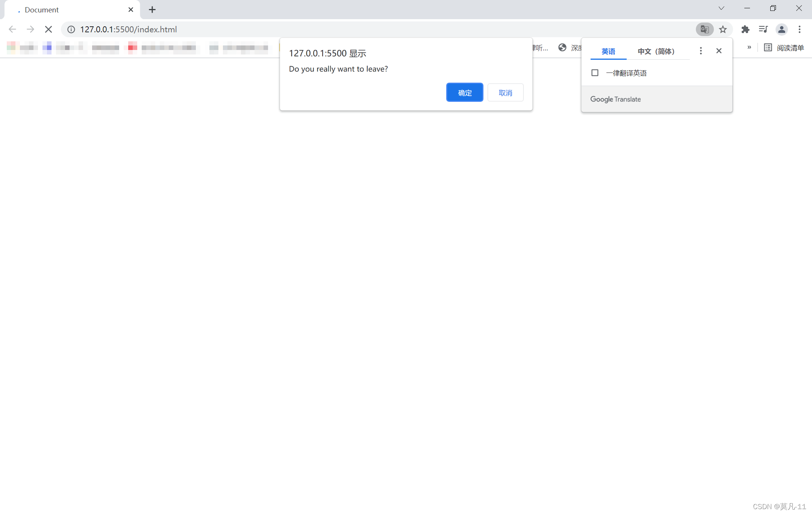Viewport: 812px width, 514px height.
Task: Stop page loading with the X icon
Action: [x=48, y=29]
